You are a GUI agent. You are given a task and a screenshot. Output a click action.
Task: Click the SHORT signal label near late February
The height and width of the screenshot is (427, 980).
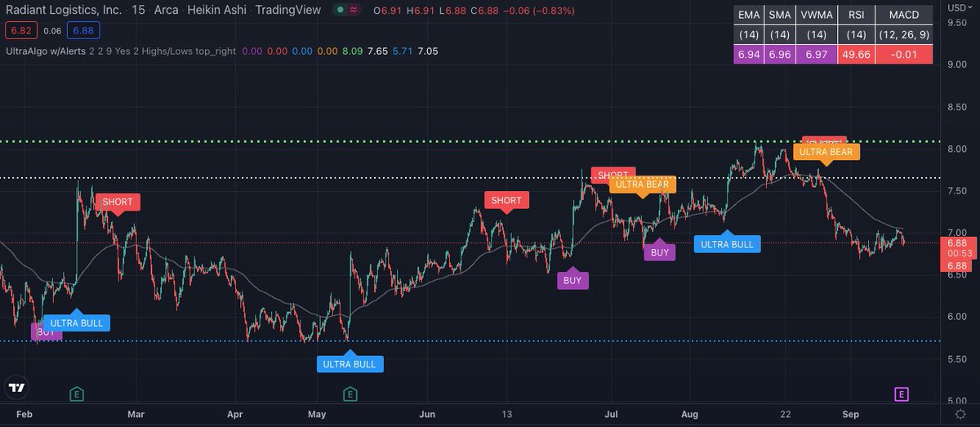118,201
